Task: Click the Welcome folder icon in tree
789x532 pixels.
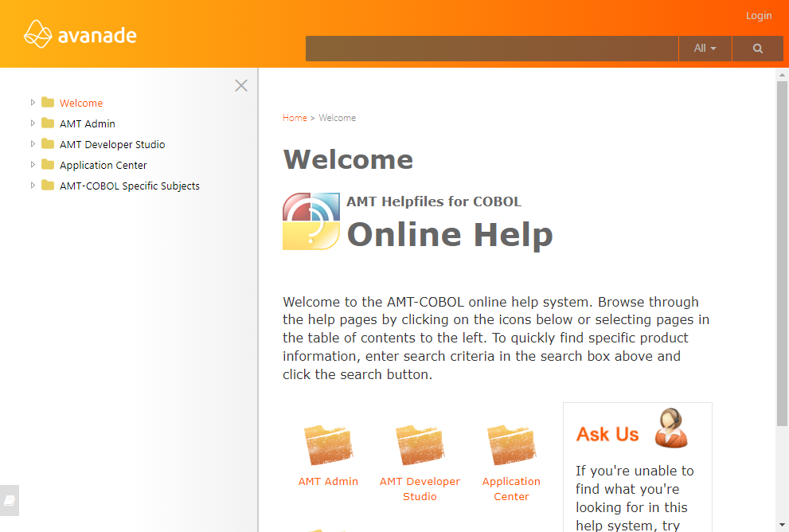Action: [48, 103]
